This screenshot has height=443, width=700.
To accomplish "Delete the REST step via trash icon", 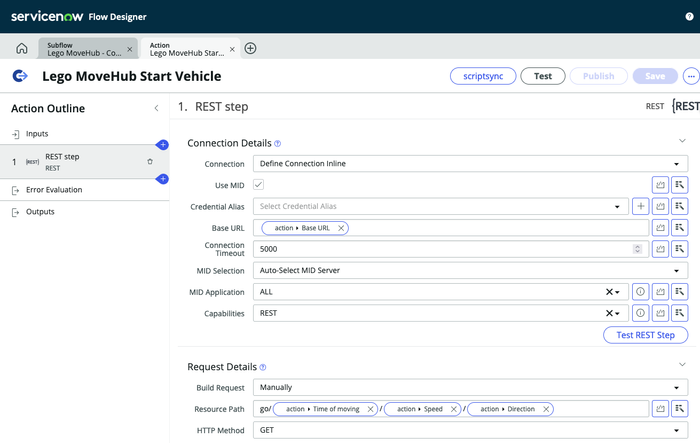I will click(x=150, y=162).
